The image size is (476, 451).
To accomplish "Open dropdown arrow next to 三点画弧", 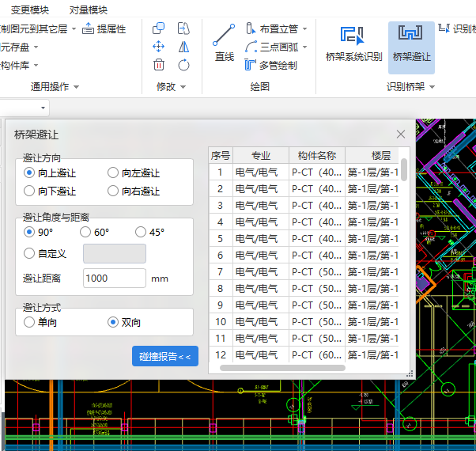I will [x=304, y=47].
